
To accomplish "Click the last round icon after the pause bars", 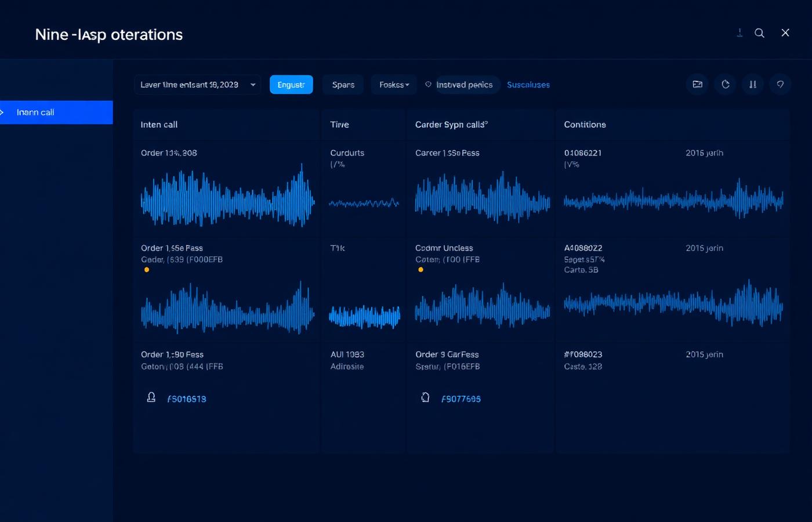I will pyautogui.click(x=780, y=85).
